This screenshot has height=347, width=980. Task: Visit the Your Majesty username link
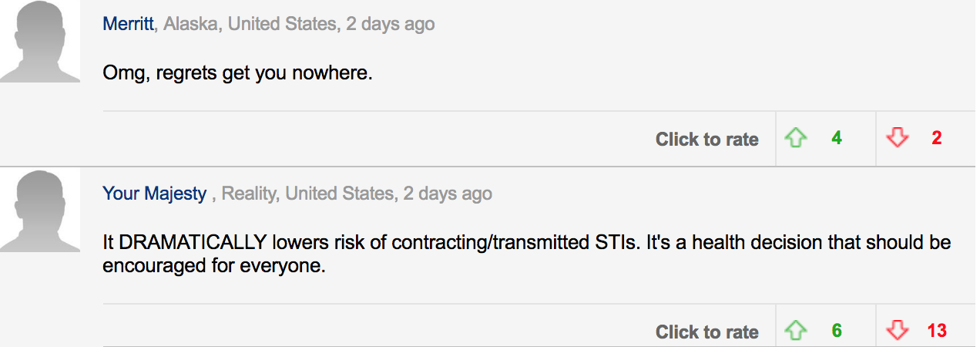pyautogui.click(x=155, y=194)
